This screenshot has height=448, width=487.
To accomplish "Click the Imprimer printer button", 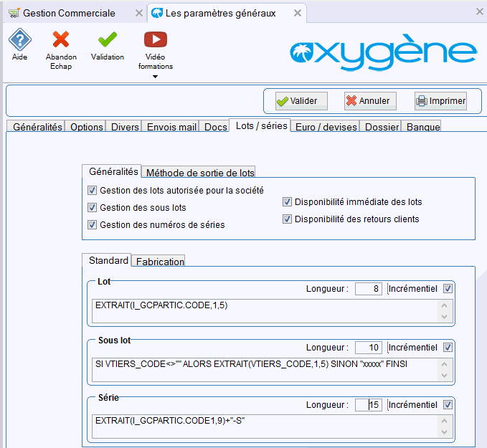I will (x=440, y=101).
